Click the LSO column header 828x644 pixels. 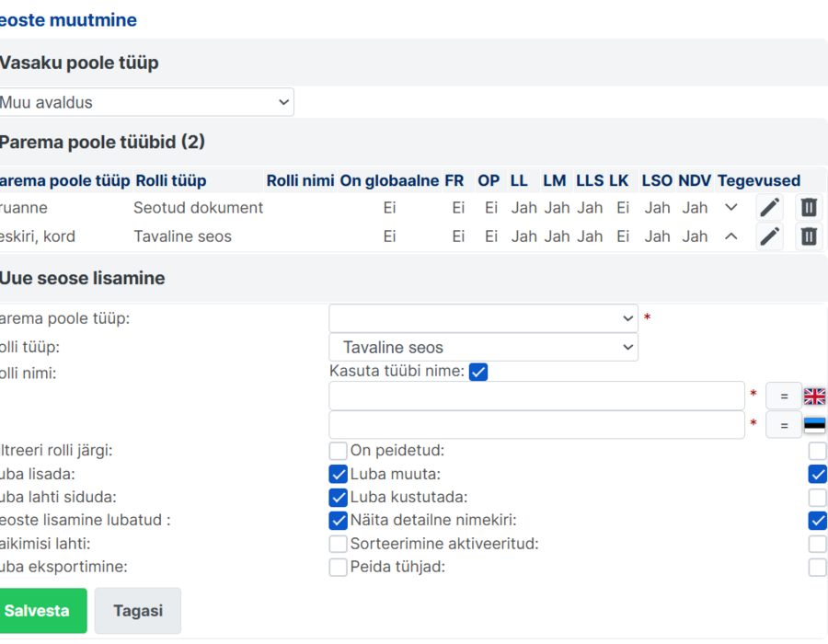657,180
